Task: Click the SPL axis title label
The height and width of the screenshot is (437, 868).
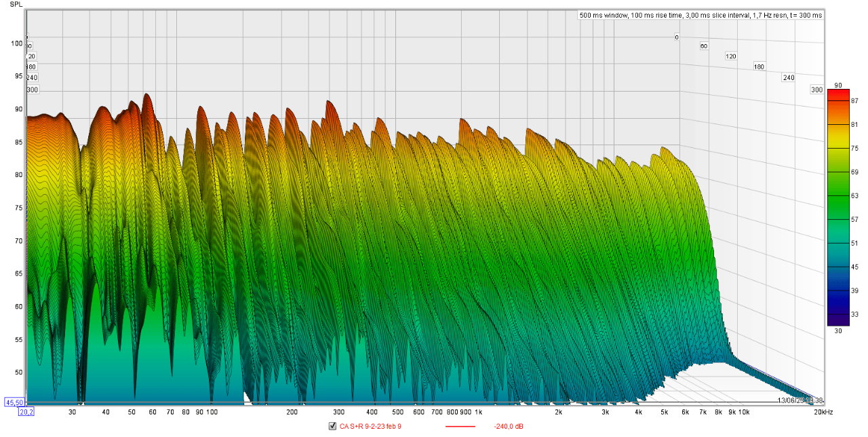Action: click(16, 4)
